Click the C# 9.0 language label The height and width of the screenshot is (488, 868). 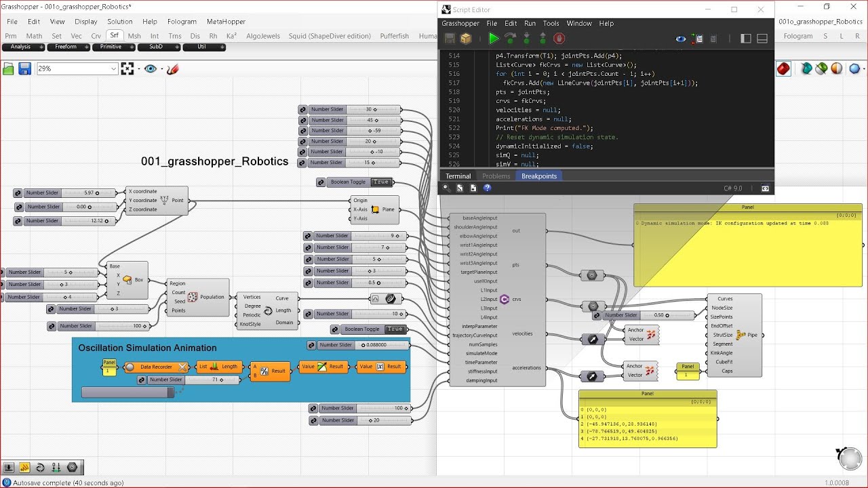(733, 188)
